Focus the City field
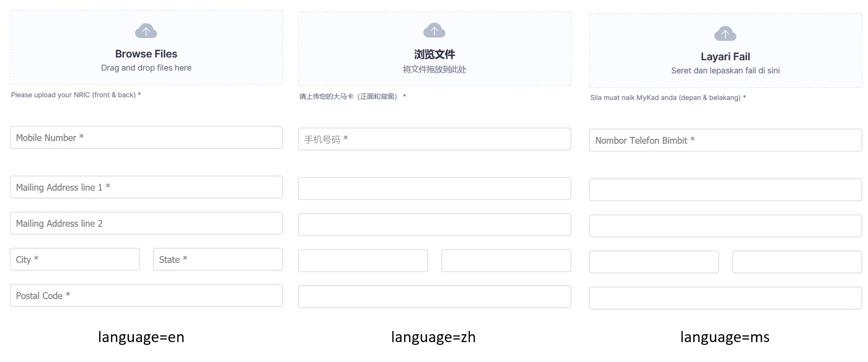The height and width of the screenshot is (362, 868). 75,259
